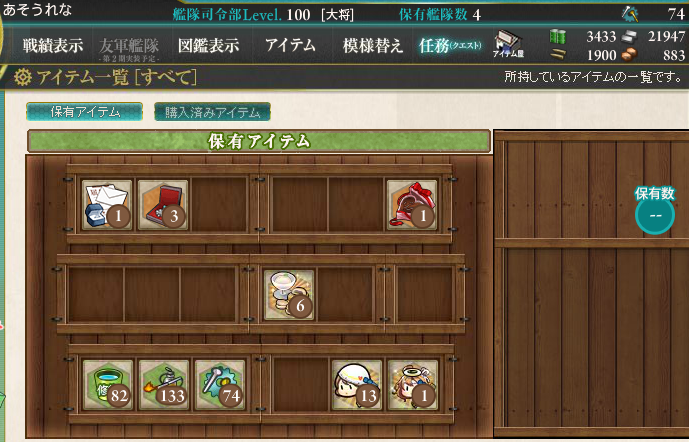Select the marriage ring and documents item

tap(107, 205)
